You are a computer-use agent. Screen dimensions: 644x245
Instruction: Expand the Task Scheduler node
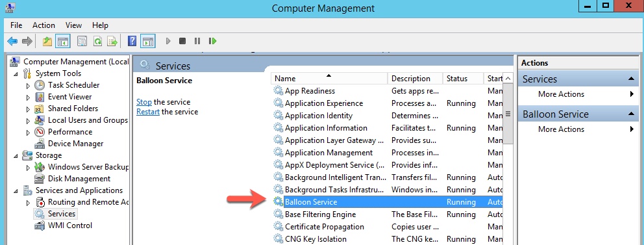click(28, 86)
